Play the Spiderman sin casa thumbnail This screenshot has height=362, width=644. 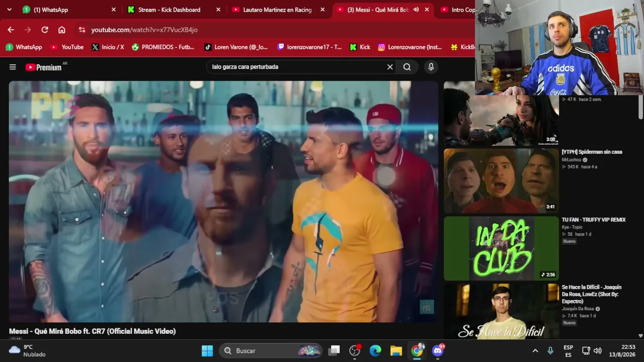tap(501, 180)
